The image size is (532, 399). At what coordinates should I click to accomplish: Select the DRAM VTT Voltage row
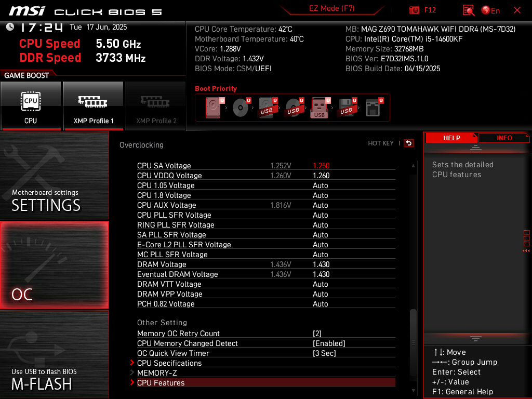coord(266,284)
